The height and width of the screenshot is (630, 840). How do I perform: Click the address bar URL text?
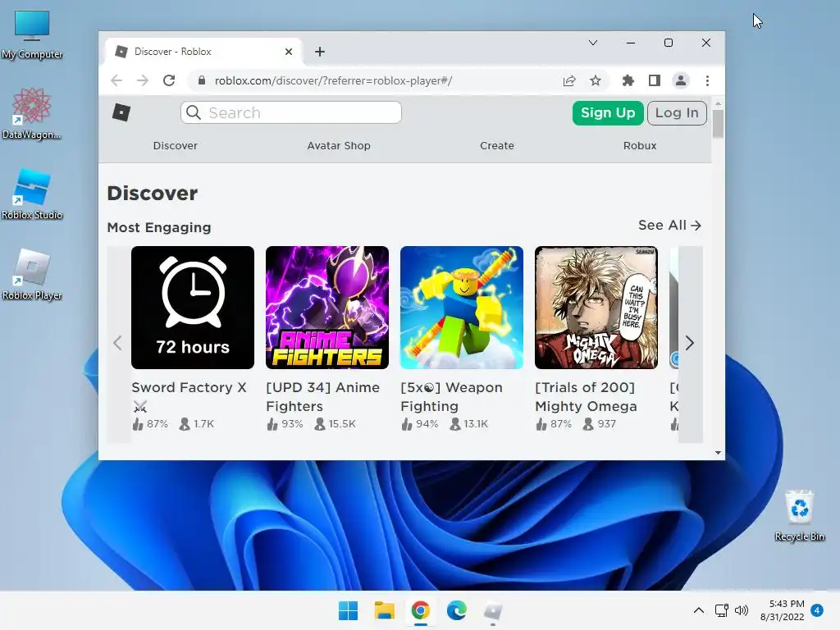click(333, 80)
